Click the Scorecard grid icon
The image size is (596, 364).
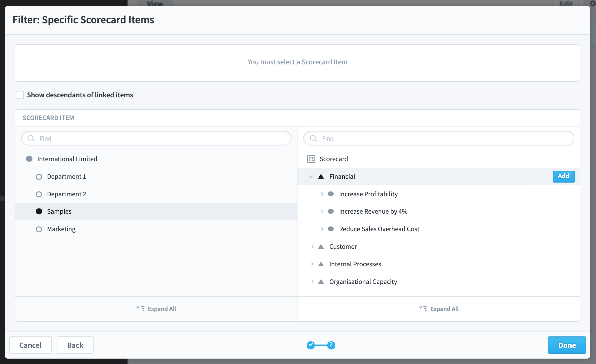311,159
